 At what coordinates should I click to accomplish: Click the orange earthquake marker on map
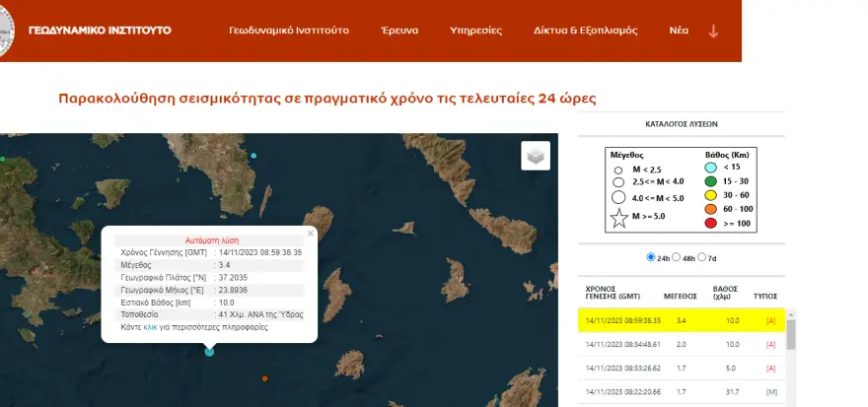(264, 378)
